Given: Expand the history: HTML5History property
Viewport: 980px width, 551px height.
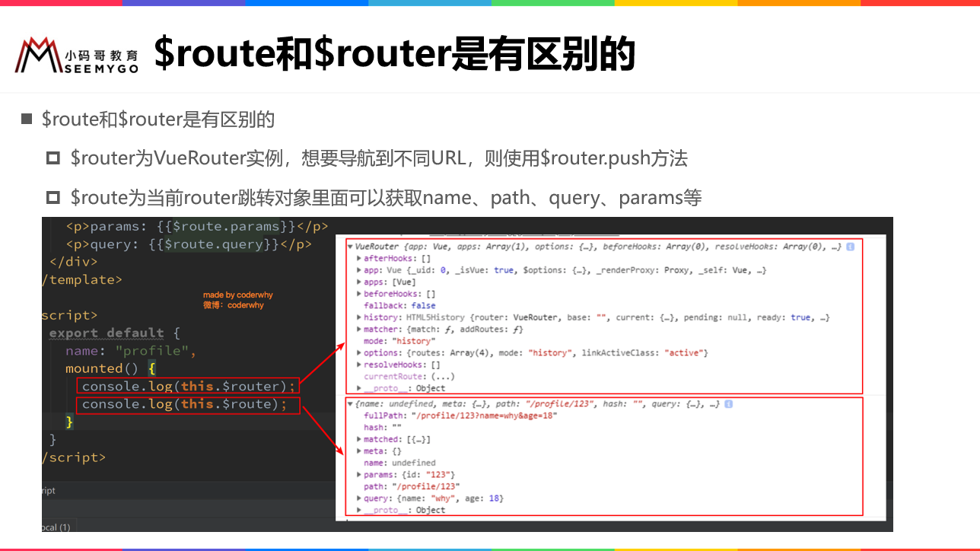Looking at the screenshot, I should [358, 317].
